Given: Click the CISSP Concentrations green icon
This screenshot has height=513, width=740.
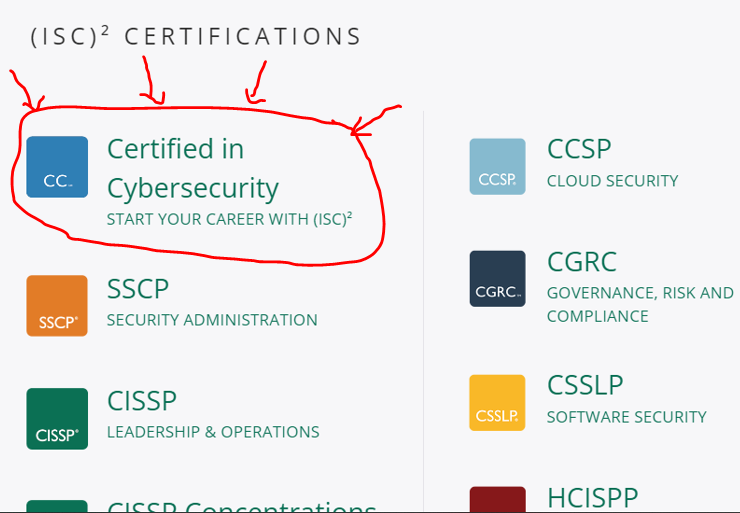Looking at the screenshot, I should (x=57, y=506).
